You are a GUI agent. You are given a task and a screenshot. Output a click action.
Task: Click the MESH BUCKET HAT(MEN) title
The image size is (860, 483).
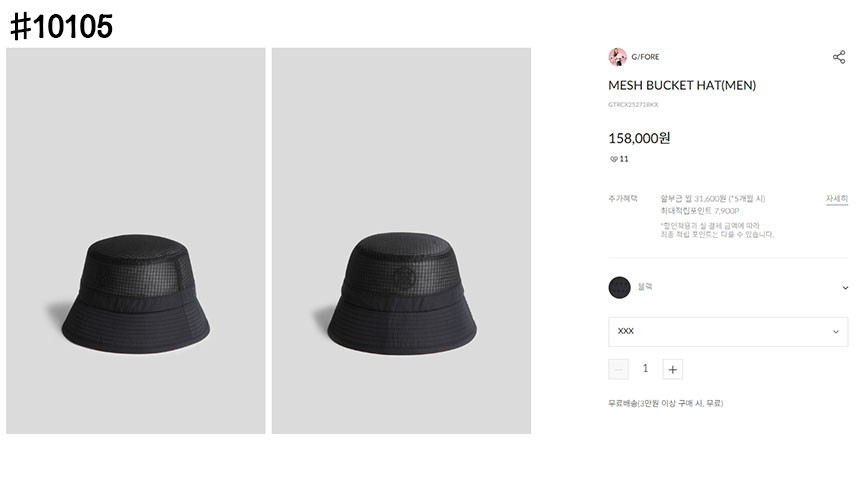tap(682, 86)
